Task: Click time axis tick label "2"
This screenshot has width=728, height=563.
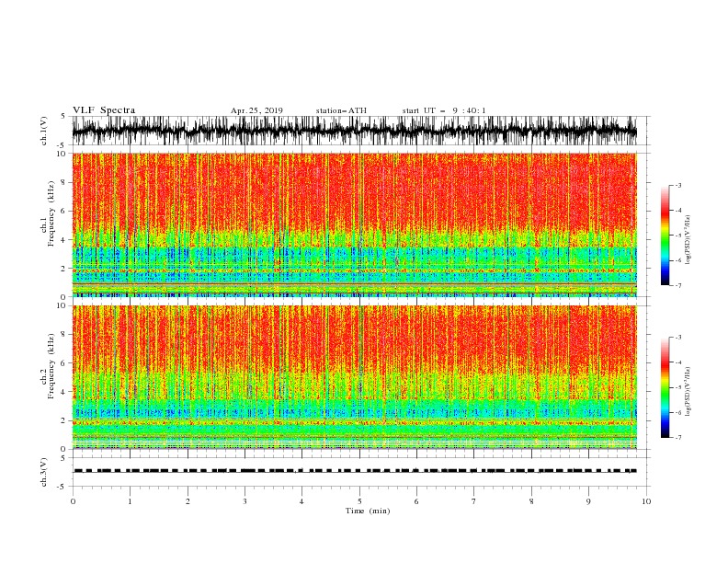Action: [188, 501]
